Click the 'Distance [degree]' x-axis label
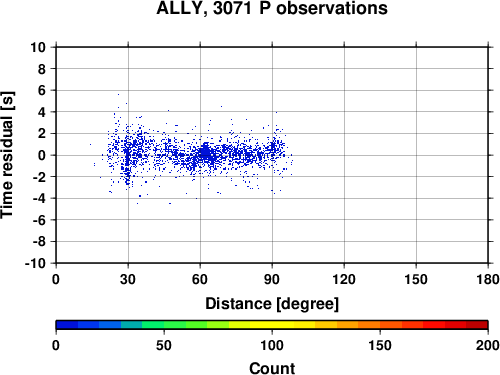 tap(272, 304)
